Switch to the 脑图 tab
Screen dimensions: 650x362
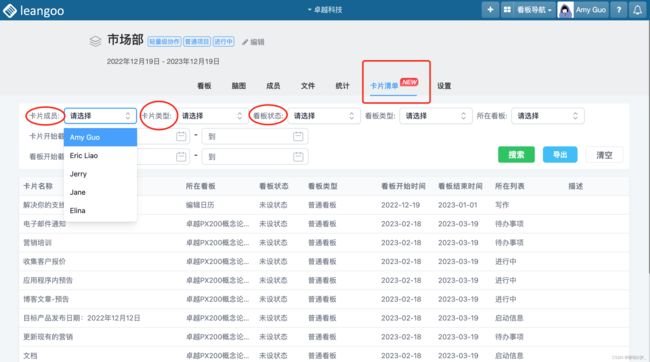tap(239, 86)
